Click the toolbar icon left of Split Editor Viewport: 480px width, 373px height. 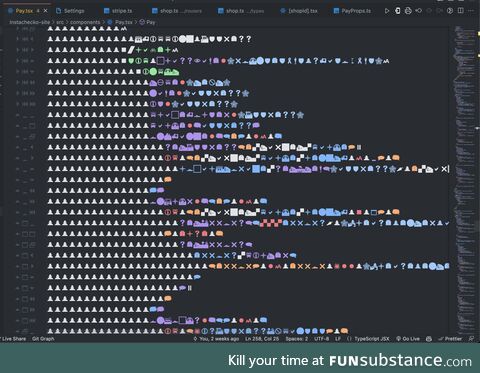tap(450, 11)
